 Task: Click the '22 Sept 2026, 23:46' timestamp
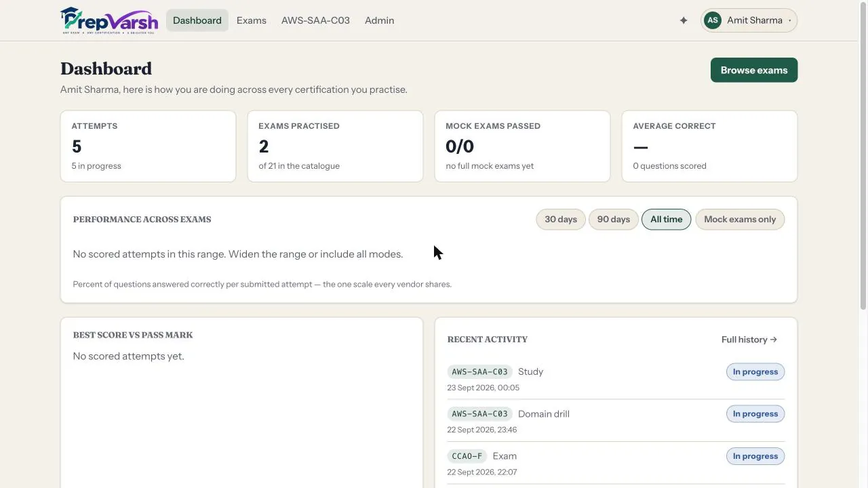tap(482, 430)
